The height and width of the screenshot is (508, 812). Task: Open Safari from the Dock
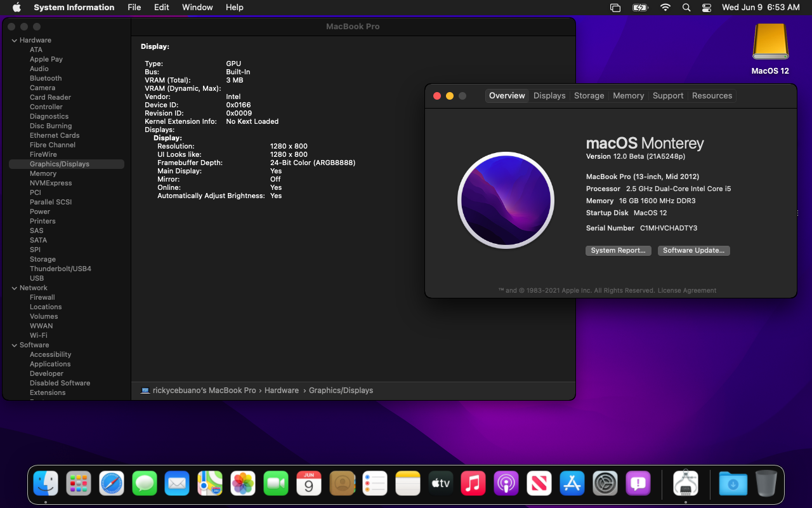(112, 484)
